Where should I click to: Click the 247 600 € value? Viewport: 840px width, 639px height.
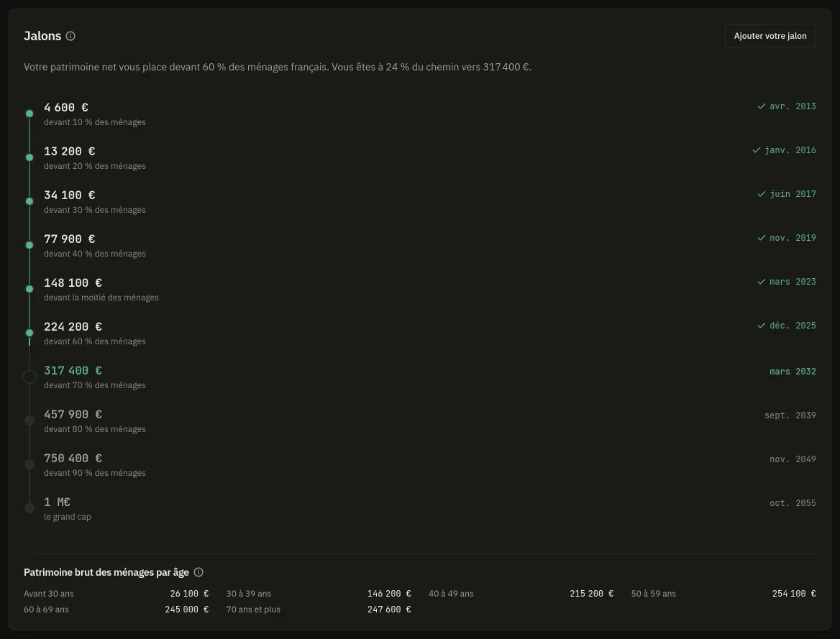point(389,610)
